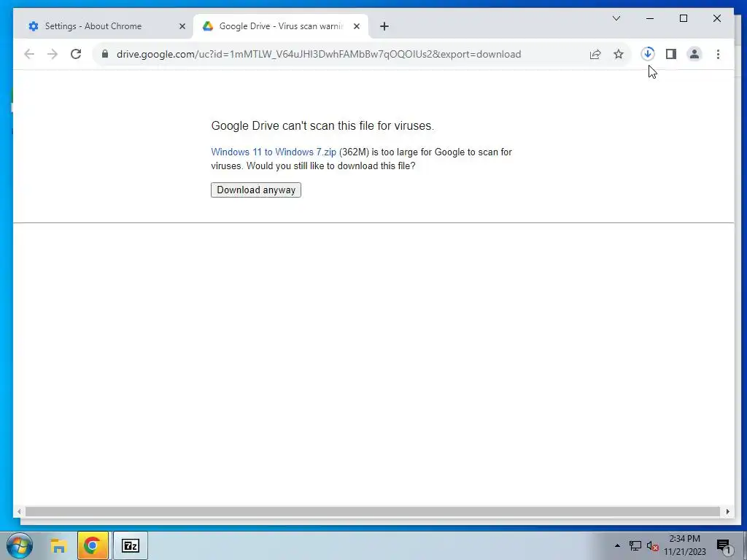
Task: Click the muted volume tray icon
Action: click(652, 545)
